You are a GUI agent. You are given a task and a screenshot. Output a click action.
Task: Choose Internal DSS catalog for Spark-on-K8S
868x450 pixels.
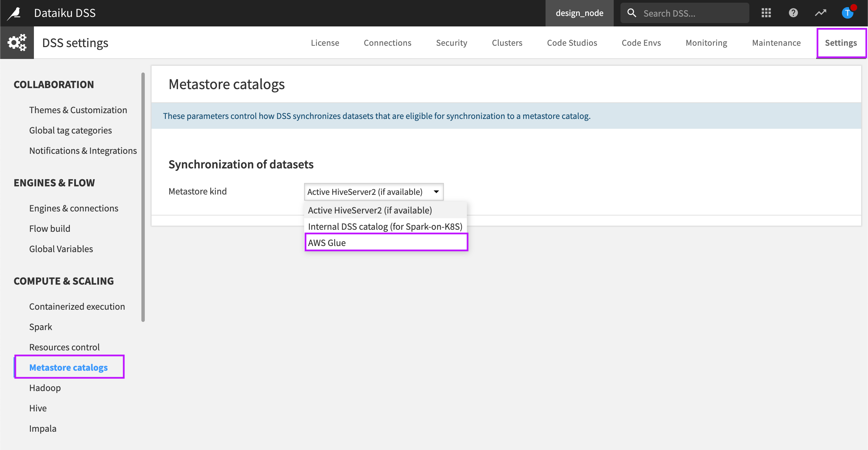coord(385,226)
